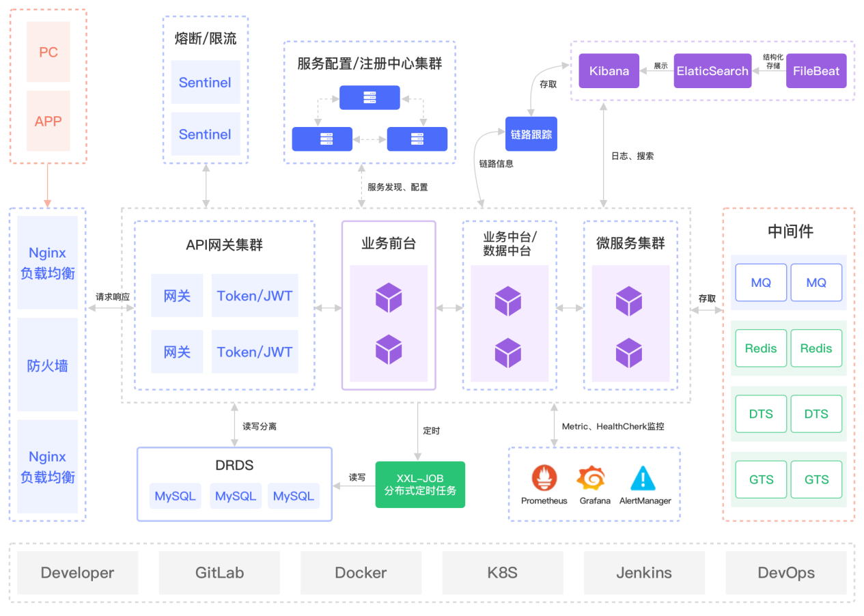Select the ElaticSearch block
Image resolution: width=864 pixels, height=616 pixels.
[x=712, y=71]
